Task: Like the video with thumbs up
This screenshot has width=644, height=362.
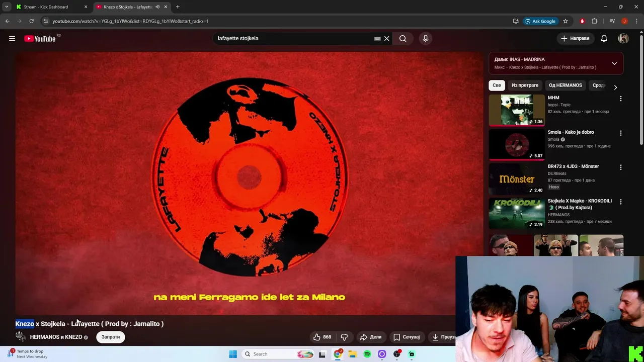Action: coord(323,337)
